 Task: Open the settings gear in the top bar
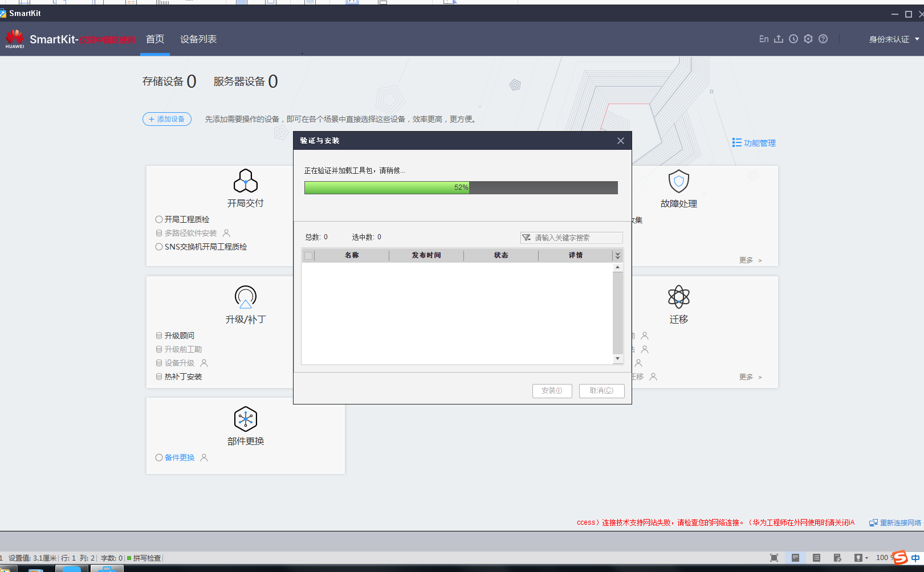pyautogui.click(x=808, y=39)
